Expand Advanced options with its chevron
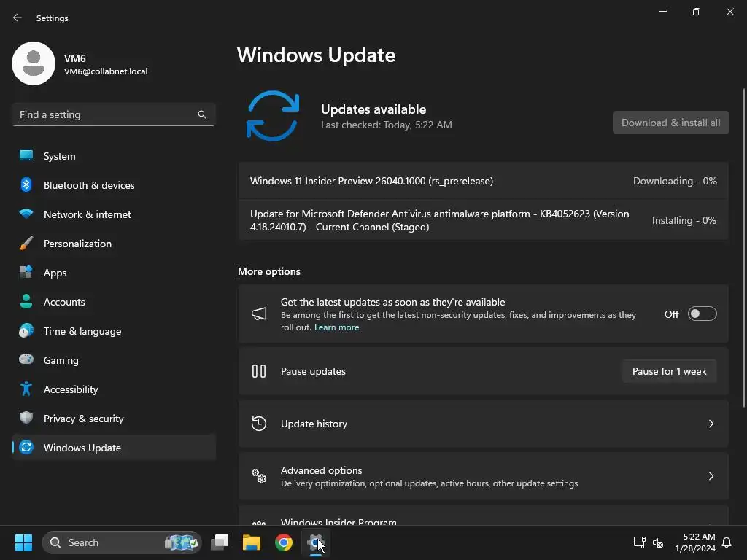The width and height of the screenshot is (747, 560). tap(711, 475)
